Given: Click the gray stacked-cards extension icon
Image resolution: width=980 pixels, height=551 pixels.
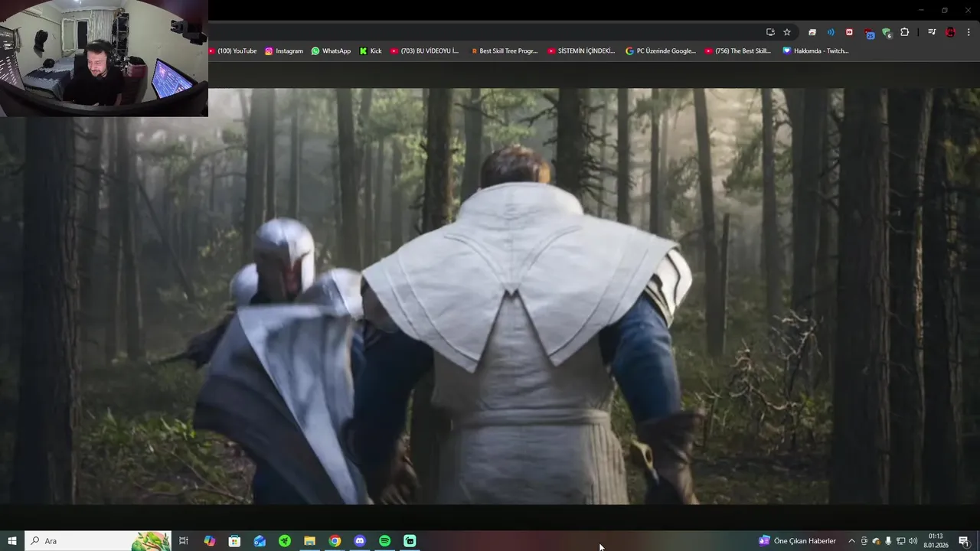Looking at the screenshot, I should [x=812, y=32].
